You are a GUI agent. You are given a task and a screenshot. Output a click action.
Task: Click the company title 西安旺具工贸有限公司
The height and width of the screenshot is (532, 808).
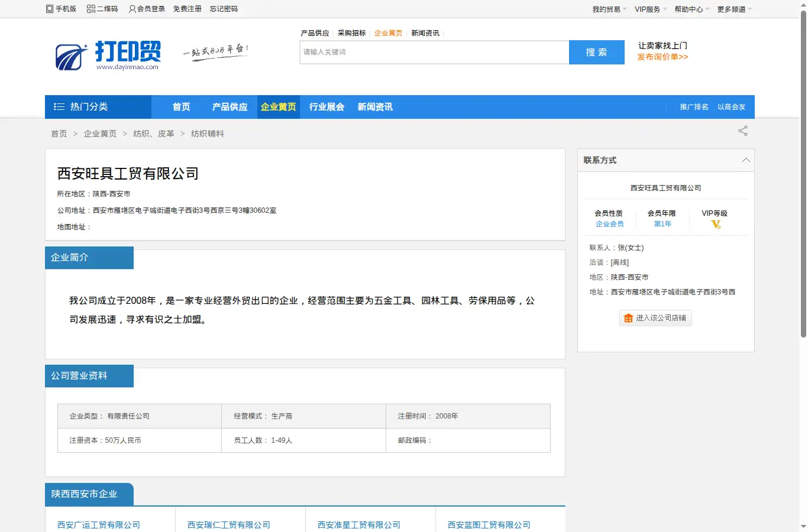coord(128,174)
